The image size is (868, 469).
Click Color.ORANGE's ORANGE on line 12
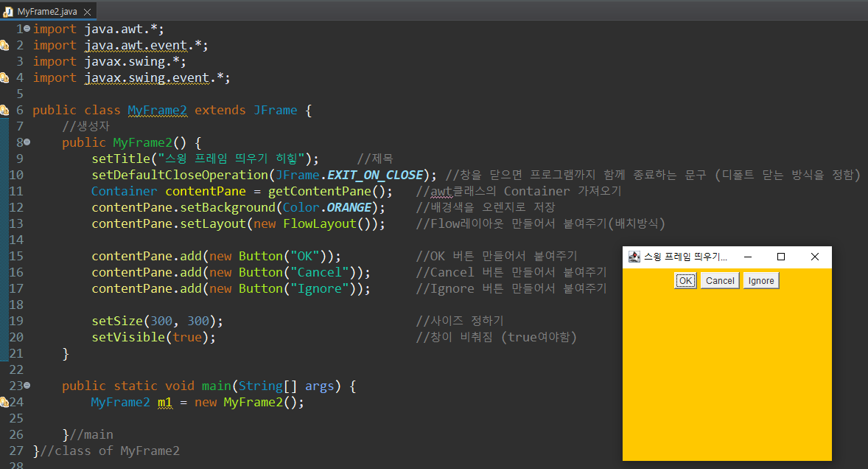(x=349, y=207)
